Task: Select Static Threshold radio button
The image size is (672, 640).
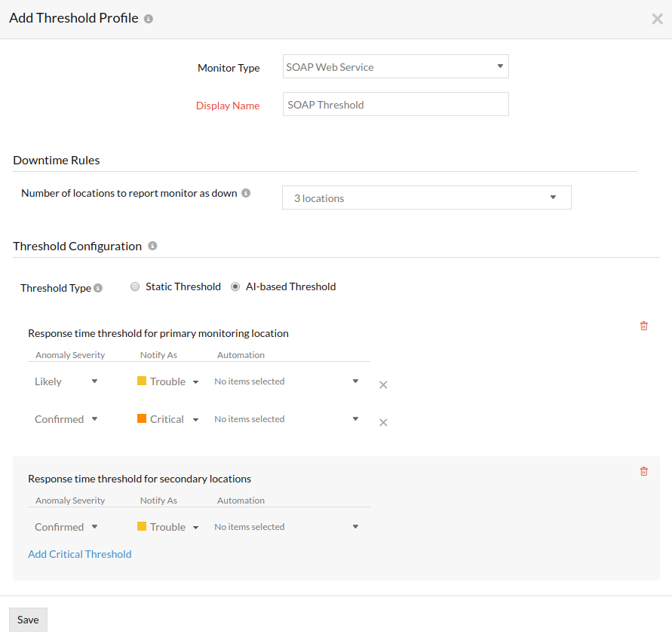Action: tap(135, 286)
